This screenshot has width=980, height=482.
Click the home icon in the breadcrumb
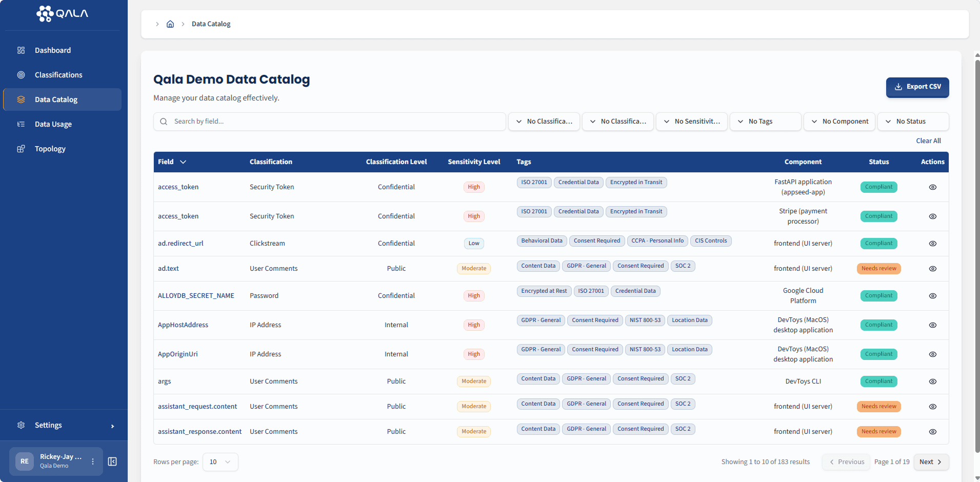pos(170,24)
